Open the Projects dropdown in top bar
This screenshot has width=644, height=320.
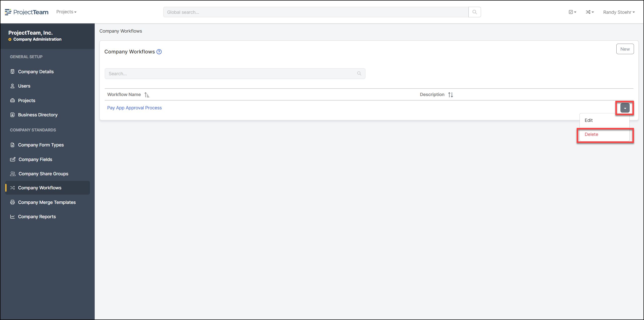[x=66, y=12]
